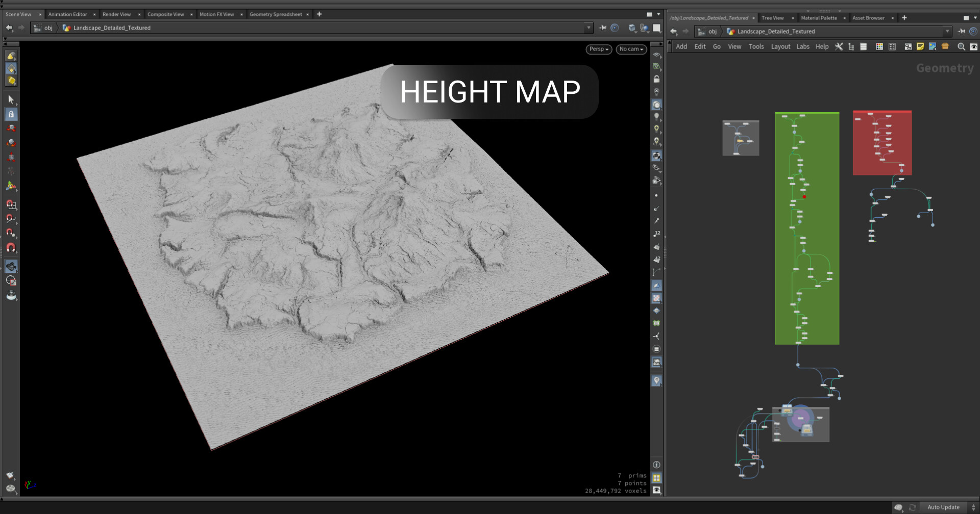Open network search with the magnifier icon
Image resolution: width=980 pixels, height=514 pixels.
click(x=962, y=46)
